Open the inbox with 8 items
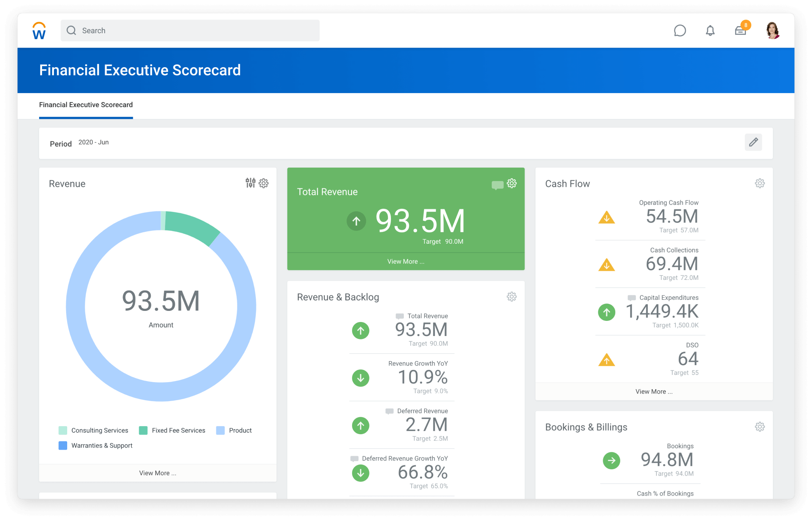This screenshot has width=812, height=521. click(740, 31)
